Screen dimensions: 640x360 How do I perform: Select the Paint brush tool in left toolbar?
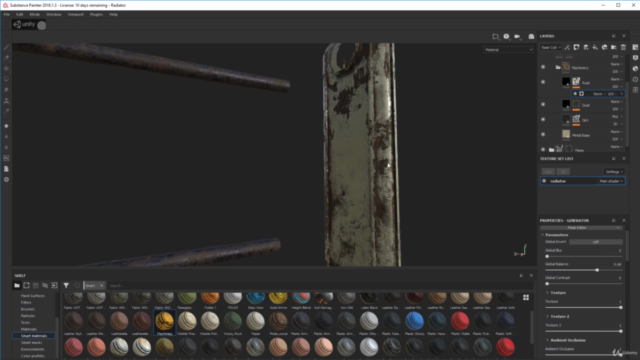(7, 47)
